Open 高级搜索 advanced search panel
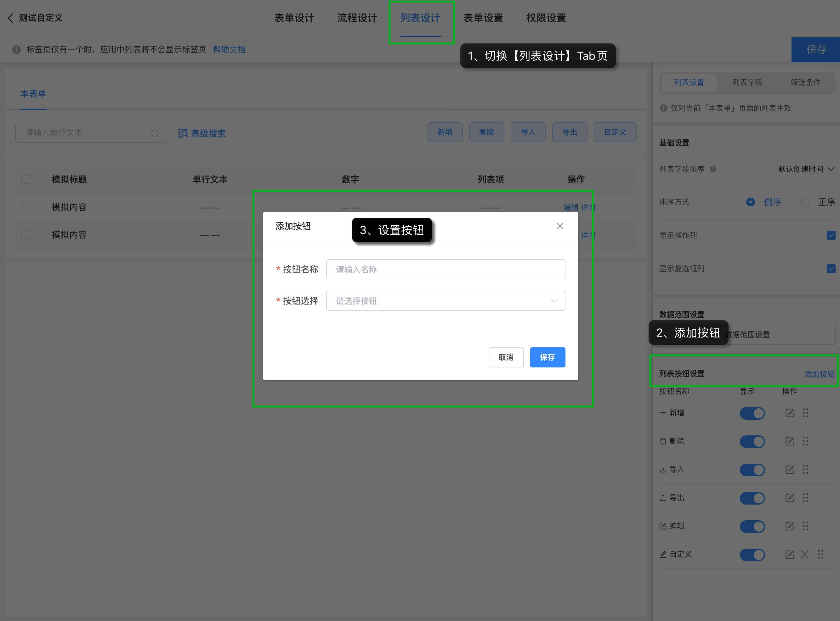 201,133
